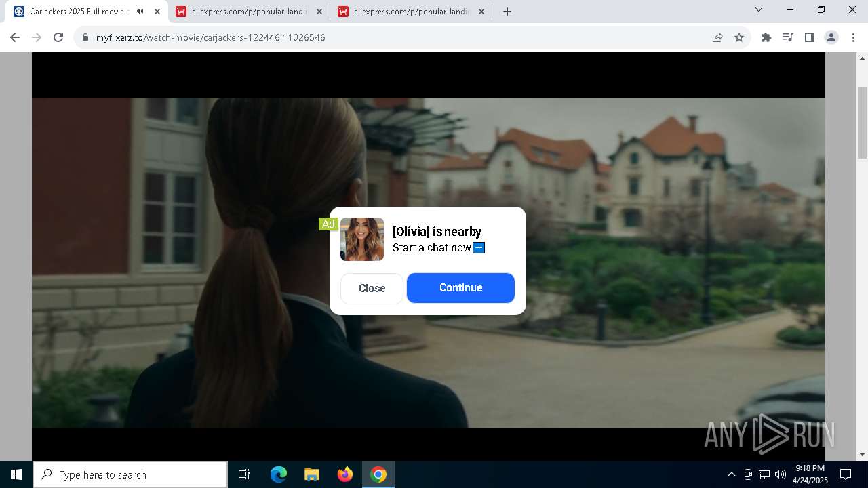
Task: Click the video player area
Action: [x=429, y=258]
